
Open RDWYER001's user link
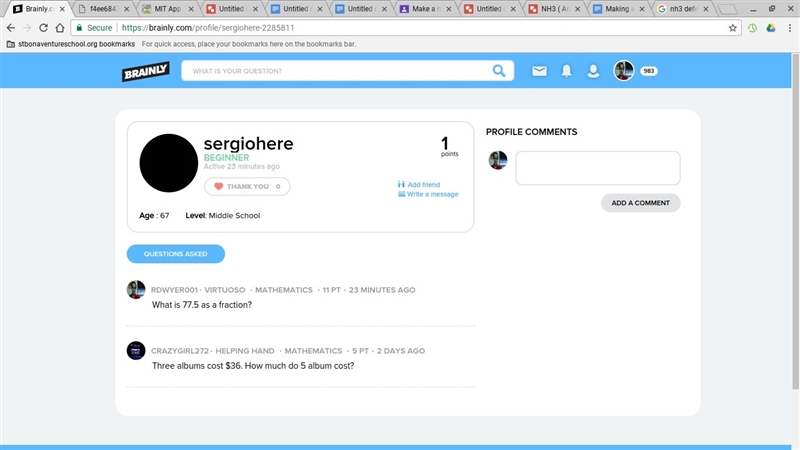coord(174,290)
